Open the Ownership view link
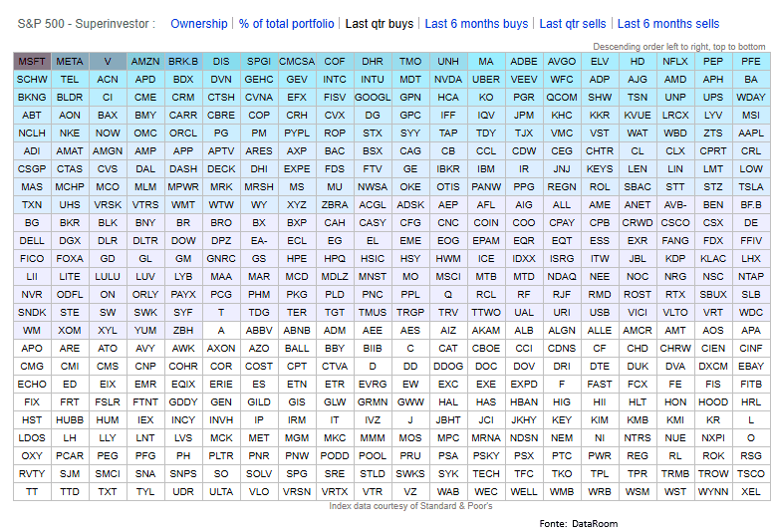The width and height of the screenshot is (773, 532). (x=198, y=24)
